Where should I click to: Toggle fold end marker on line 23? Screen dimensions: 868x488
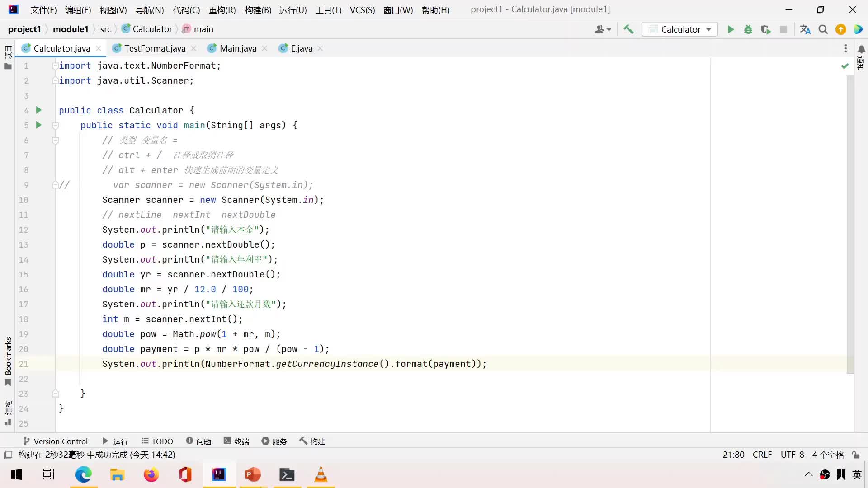tap(55, 394)
